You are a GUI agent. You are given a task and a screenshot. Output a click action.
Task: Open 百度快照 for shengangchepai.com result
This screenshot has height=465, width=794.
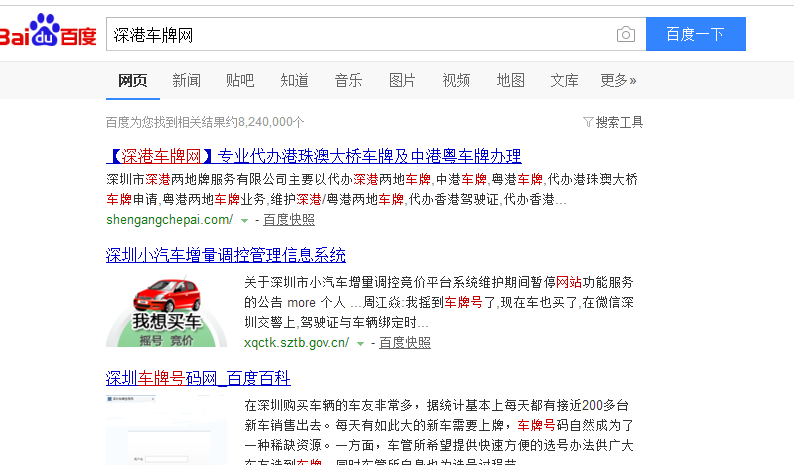[x=289, y=219]
